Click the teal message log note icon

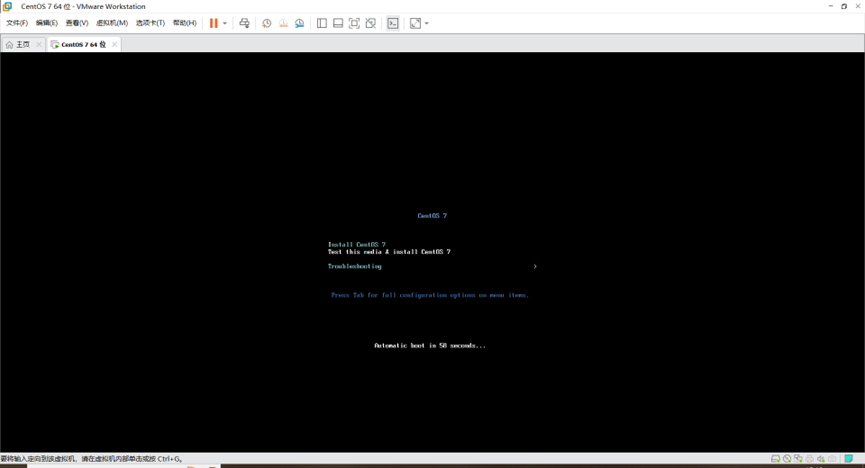coord(848,459)
